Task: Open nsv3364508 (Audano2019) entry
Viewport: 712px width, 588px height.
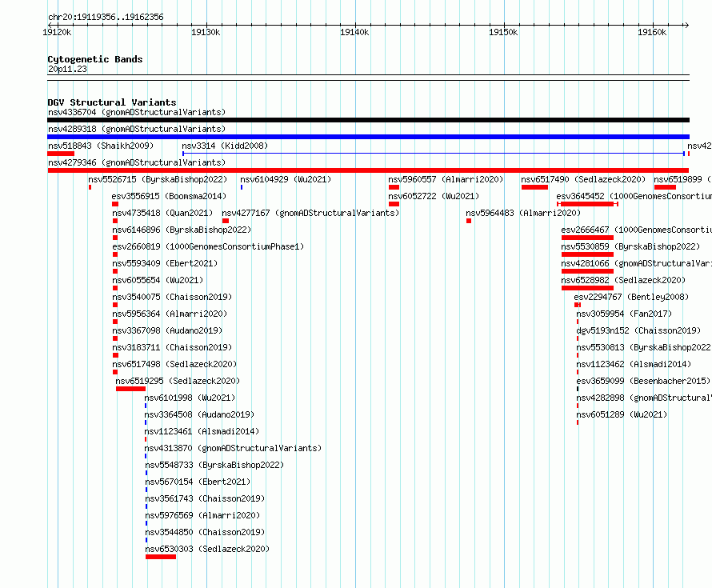Action: [199, 414]
